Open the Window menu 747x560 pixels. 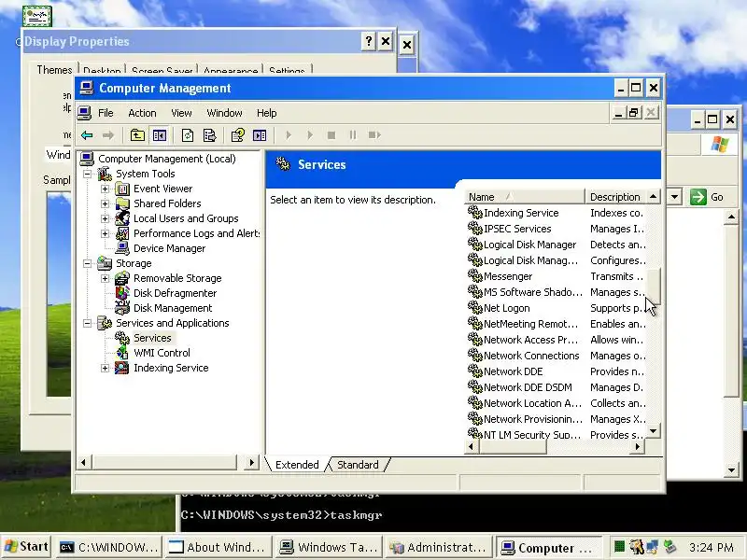(x=224, y=113)
